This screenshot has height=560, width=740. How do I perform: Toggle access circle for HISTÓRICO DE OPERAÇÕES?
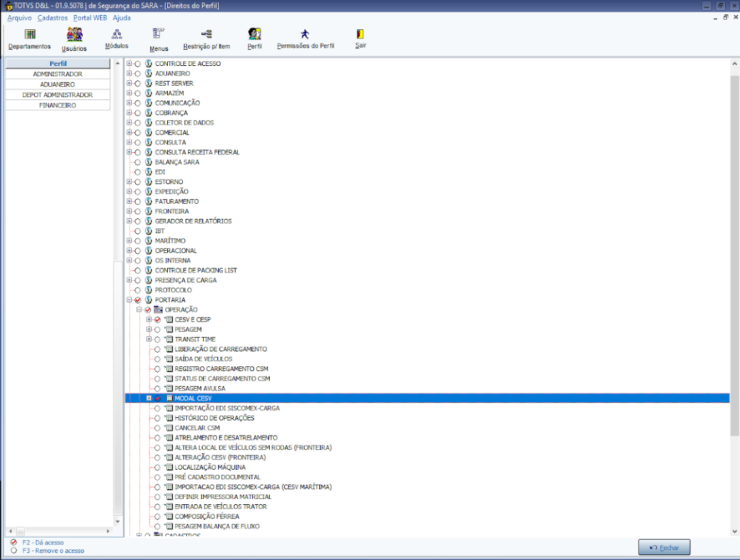click(157, 419)
